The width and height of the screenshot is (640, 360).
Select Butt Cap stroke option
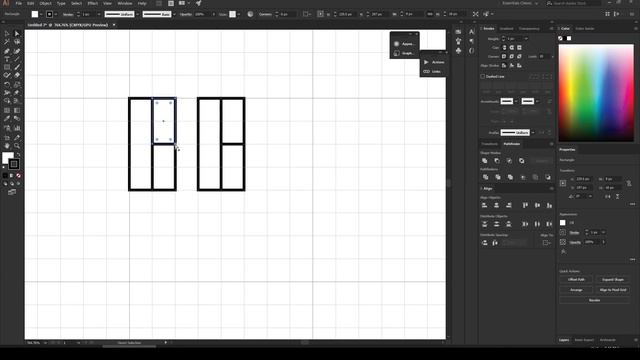coord(504,47)
